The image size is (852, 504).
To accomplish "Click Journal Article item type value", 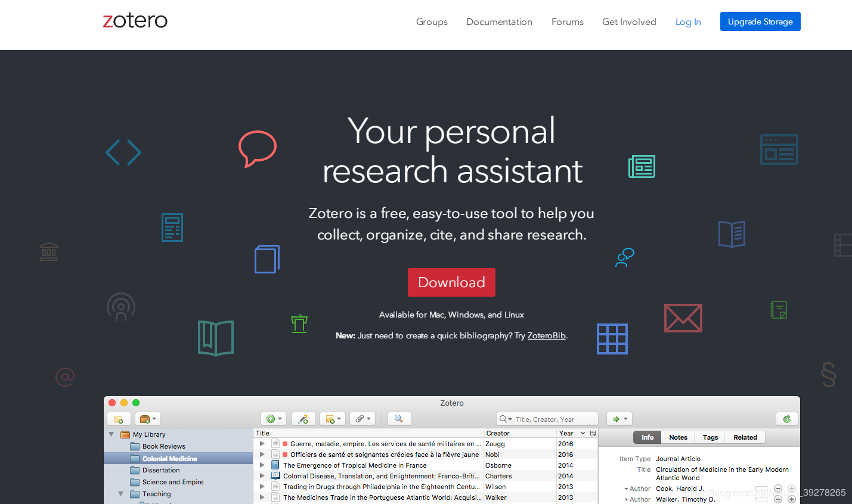I will point(678,459).
